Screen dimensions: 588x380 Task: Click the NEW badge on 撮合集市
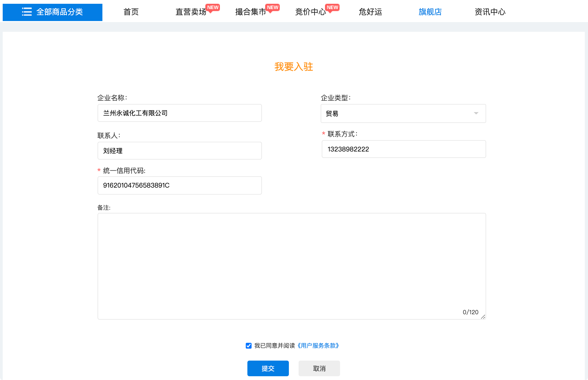click(273, 8)
